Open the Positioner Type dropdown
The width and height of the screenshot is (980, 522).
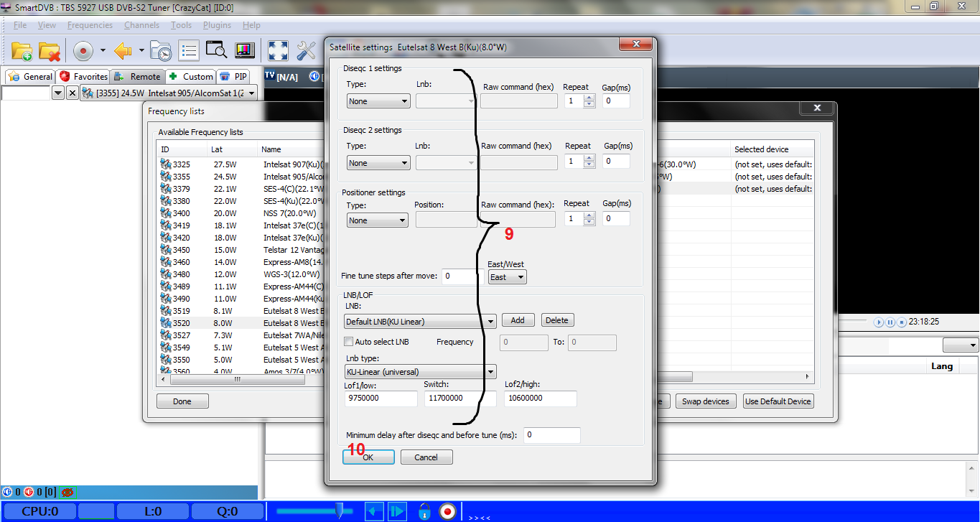point(378,220)
